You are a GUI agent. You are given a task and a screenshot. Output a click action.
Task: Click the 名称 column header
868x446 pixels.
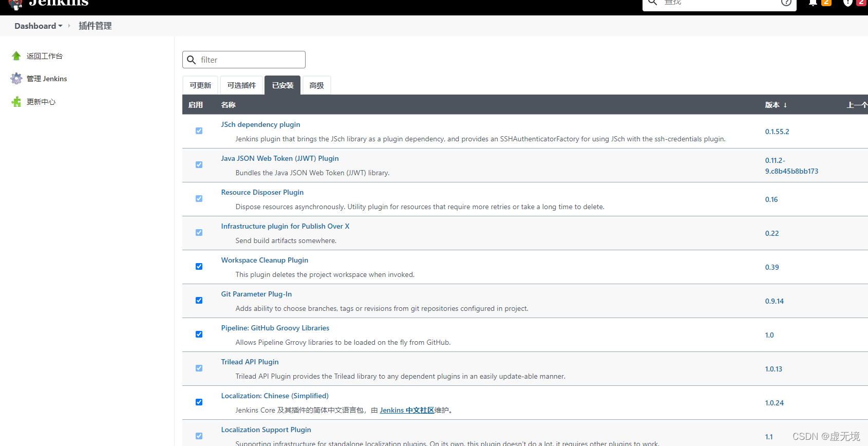pyautogui.click(x=228, y=105)
